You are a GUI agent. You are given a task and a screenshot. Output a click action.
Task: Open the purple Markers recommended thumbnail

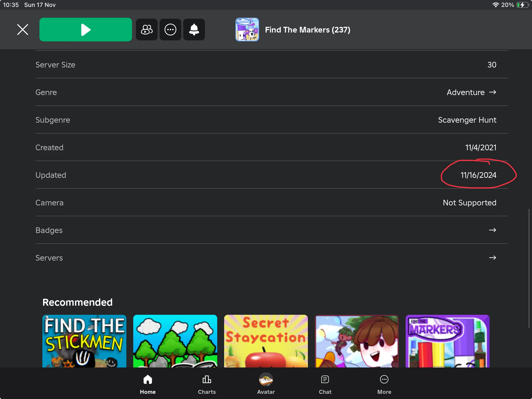(x=447, y=341)
